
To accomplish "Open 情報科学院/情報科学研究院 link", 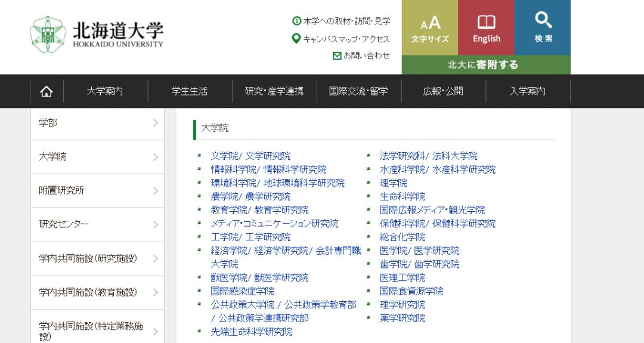I will coord(268,169).
